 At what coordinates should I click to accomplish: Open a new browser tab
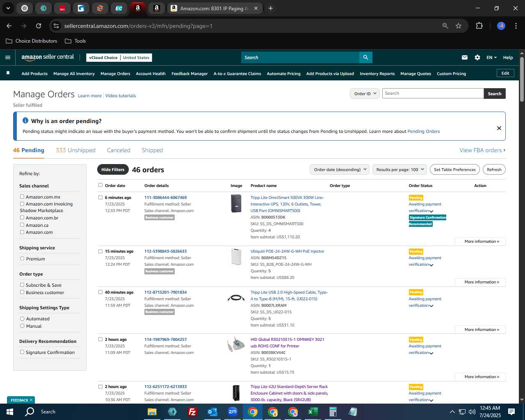click(270, 8)
